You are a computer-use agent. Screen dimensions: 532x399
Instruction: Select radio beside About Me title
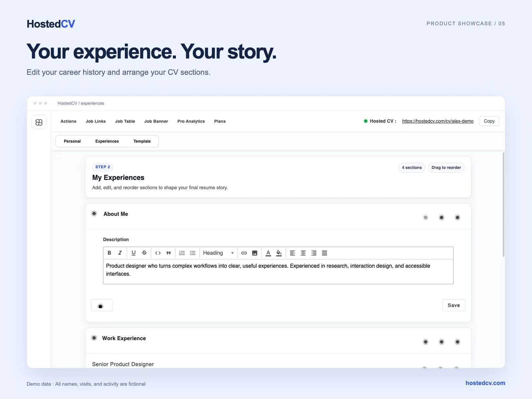94,213
